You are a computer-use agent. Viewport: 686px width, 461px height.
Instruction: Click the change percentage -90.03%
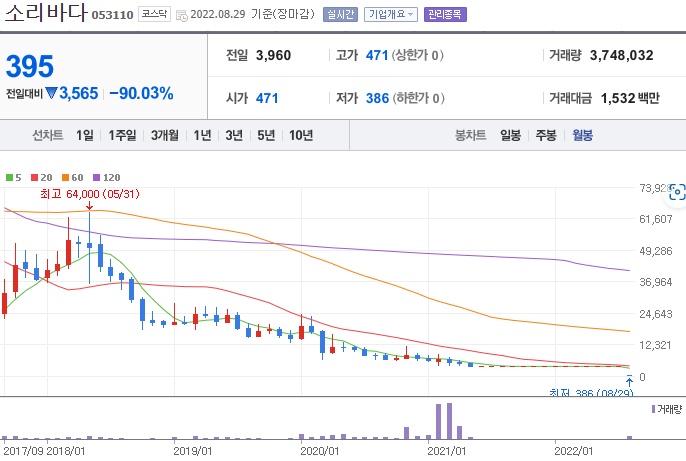tap(141, 93)
